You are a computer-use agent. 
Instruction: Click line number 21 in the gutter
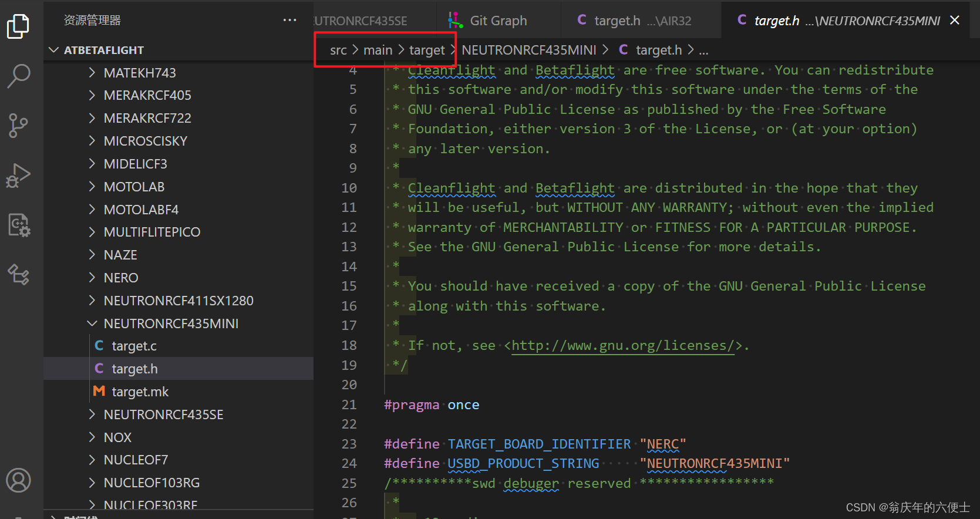click(349, 405)
